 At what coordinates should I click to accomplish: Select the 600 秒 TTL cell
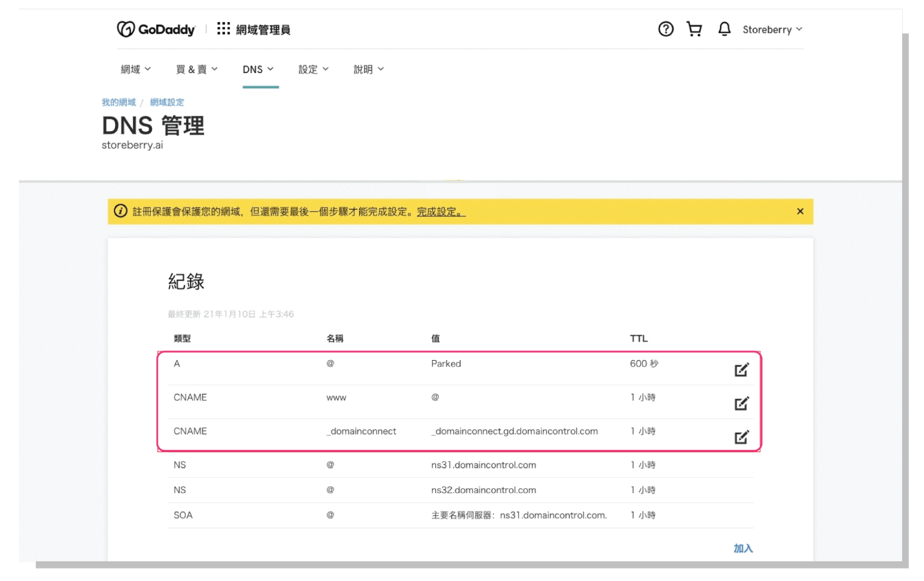644,364
